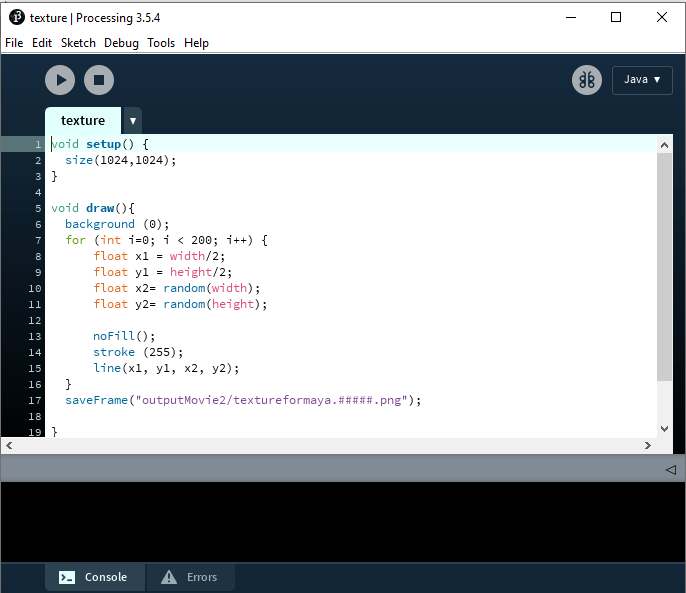Click the collapse arrow above the console
Viewport: 686px width, 593px height.
670,469
